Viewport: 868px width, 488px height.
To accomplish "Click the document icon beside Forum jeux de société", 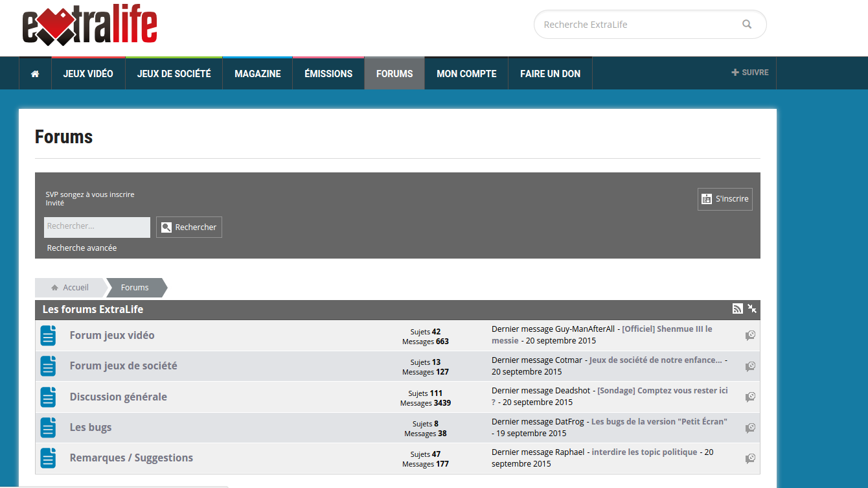I will click(x=49, y=366).
